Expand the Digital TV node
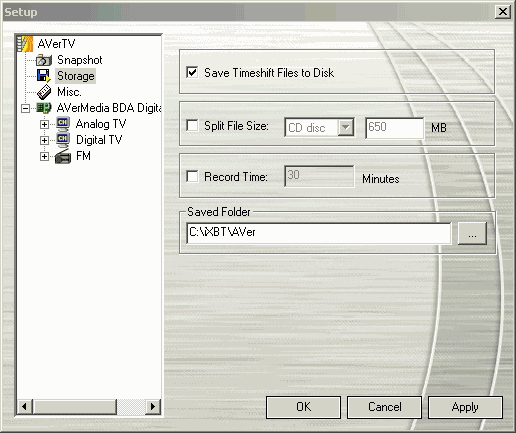This screenshot has height=433, width=516. click(44, 140)
